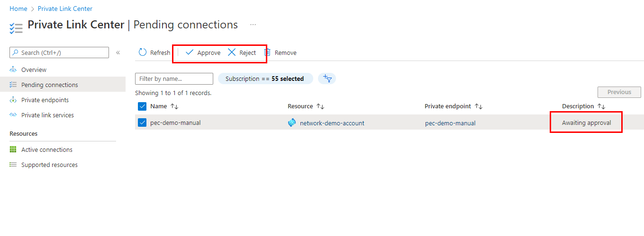This screenshot has height=236, width=644.
Task: Uncheck the pec-demo-manual row checkbox
Action: (142, 123)
